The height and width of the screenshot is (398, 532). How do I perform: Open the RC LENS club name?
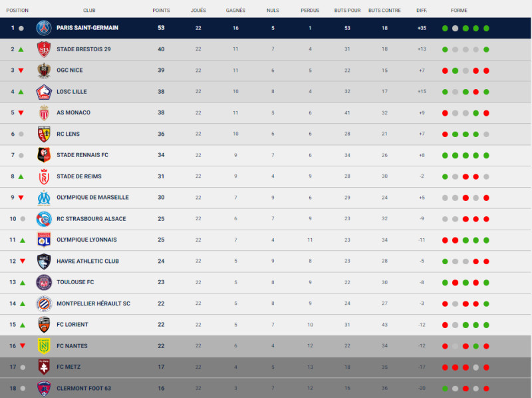[68, 134]
